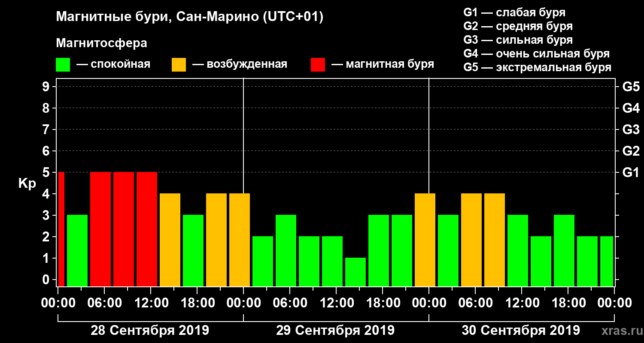
Task: Click the orange bar starting at 30 Сентября 06:00
Action: [471, 240]
